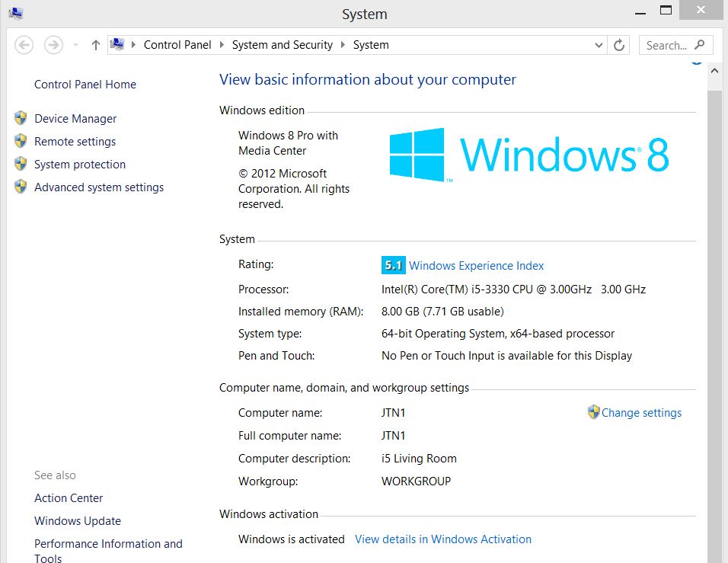Open Control Panel Home
This screenshot has width=728, height=563.
85,84
